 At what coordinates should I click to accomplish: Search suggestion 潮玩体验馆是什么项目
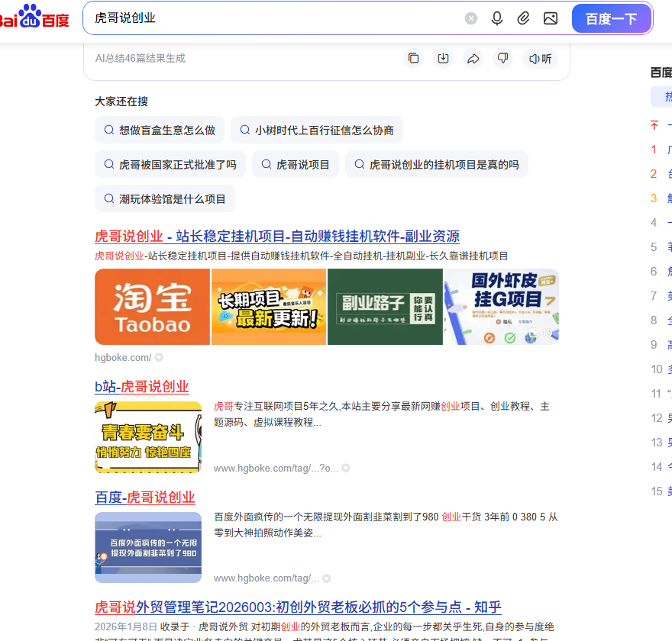165,198
